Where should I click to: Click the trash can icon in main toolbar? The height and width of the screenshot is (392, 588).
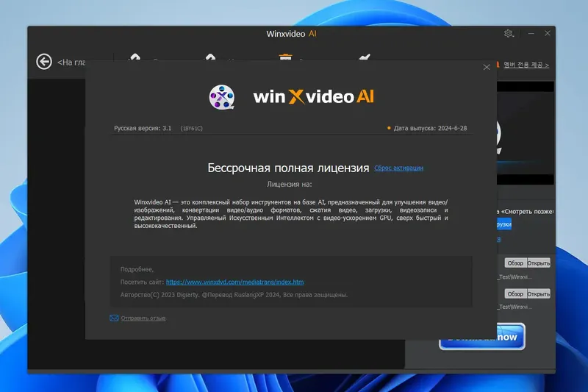285,57
